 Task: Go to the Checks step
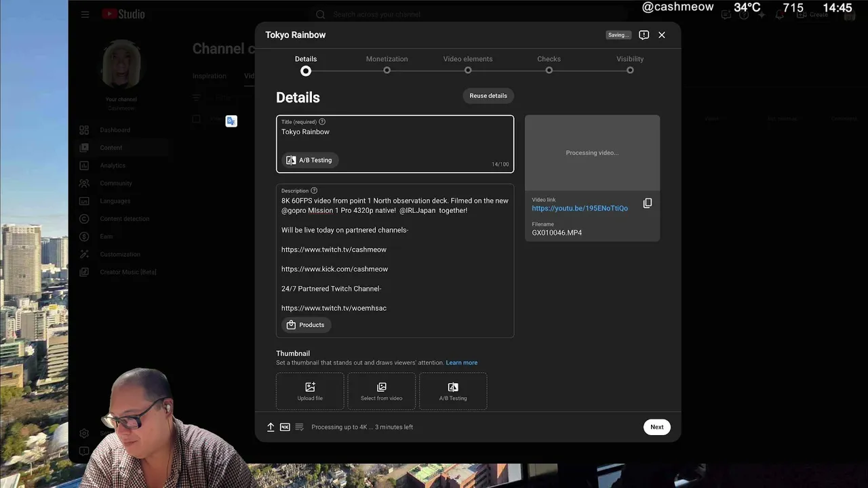click(x=549, y=64)
